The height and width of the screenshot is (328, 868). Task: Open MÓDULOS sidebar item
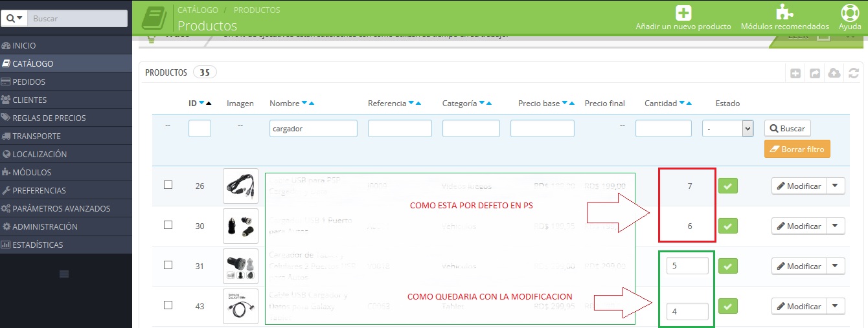tap(66, 173)
